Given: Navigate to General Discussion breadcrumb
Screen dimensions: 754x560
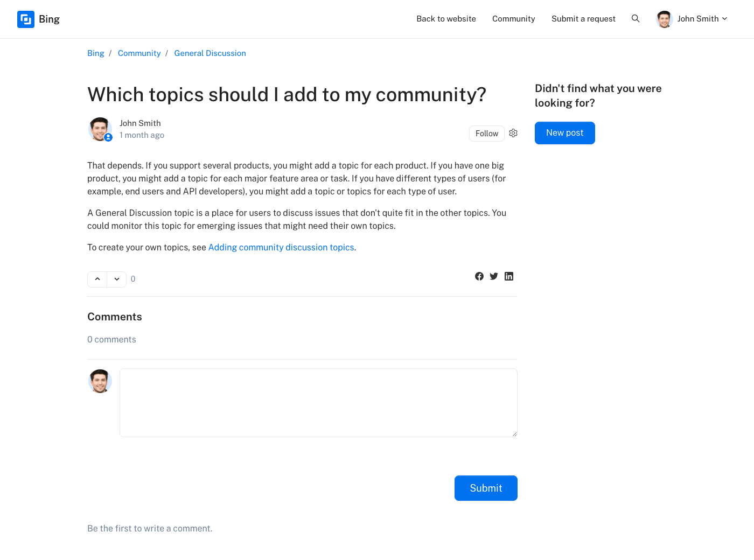Looking at the screenshot, I should pos(210,53).
